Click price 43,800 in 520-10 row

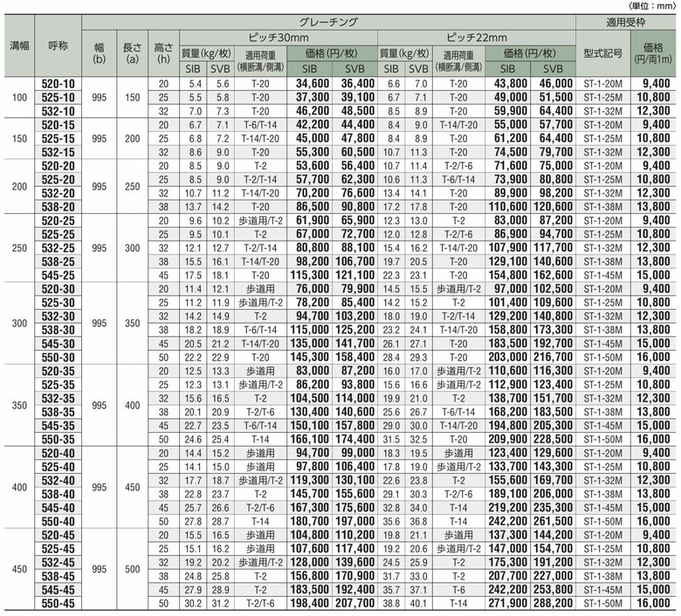[511, 84]
